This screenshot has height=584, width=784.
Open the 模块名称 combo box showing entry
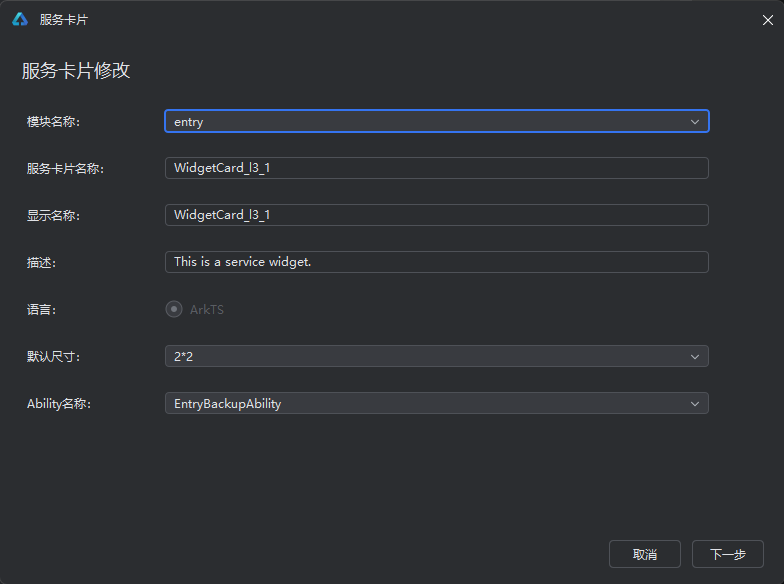436,122
